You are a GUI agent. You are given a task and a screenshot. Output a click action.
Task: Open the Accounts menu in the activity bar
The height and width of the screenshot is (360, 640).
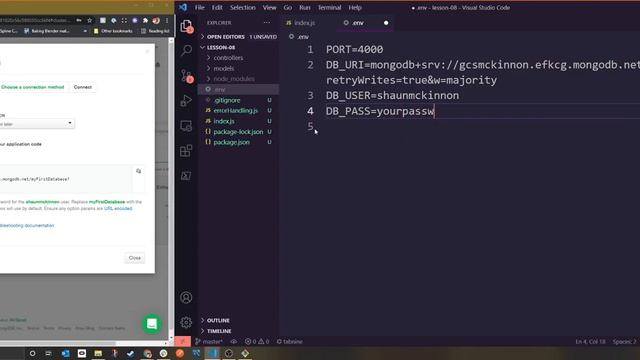(186, 298)
